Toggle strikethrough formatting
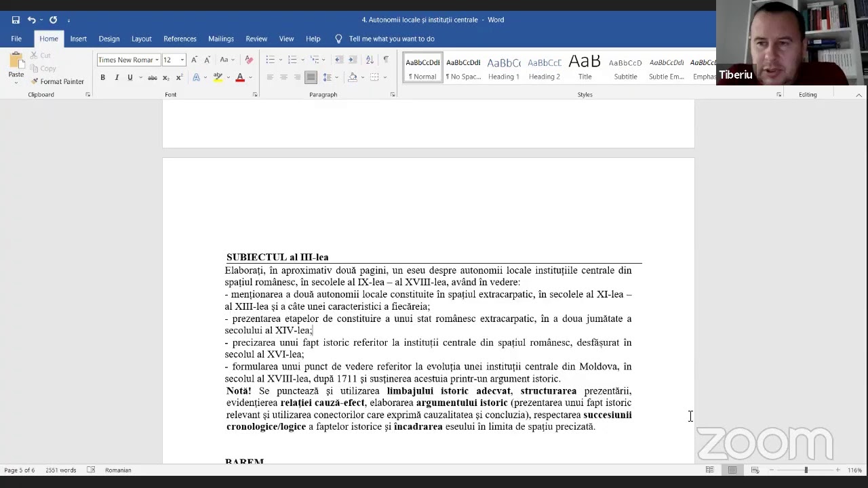This screenshot has height=488, width=868. click(153, 77)
